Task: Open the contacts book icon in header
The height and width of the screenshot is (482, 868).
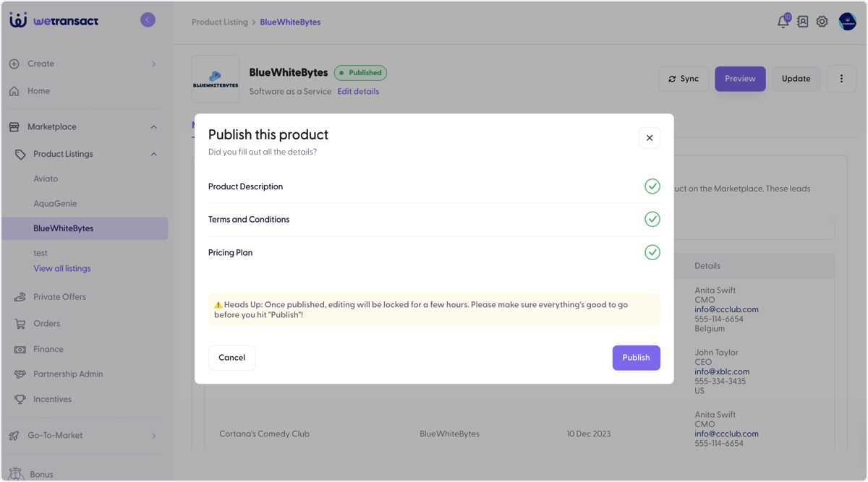Action: click(802, 22)
